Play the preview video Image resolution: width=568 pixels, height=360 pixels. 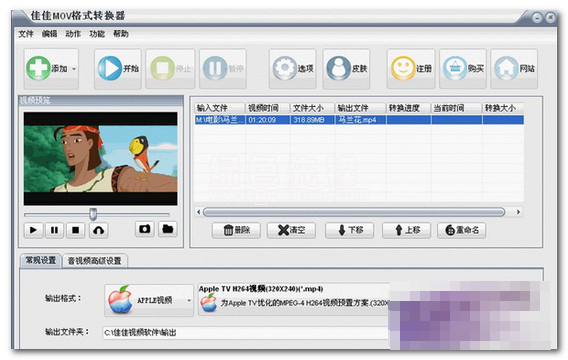coord(33,230)
